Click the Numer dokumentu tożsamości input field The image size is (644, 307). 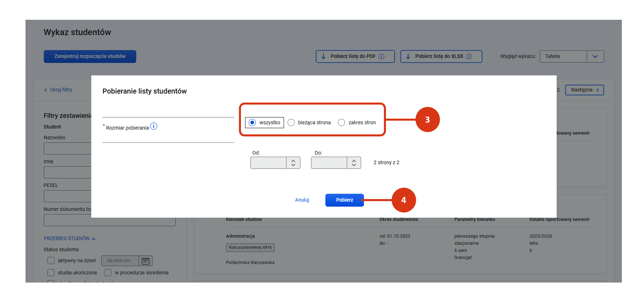click(110, 222)
